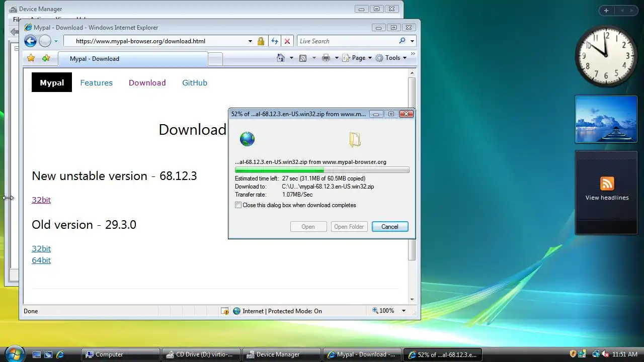Image resolution: width=644 pixels, height=362 pixels.
Task: Click View headlines in Feed gadget
Action: click(607, 198)
